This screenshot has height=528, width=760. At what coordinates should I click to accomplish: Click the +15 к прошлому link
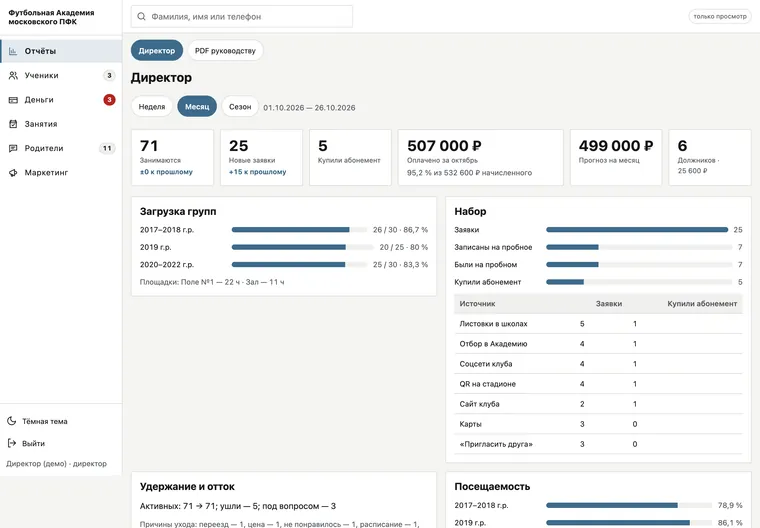coord(257,172)
